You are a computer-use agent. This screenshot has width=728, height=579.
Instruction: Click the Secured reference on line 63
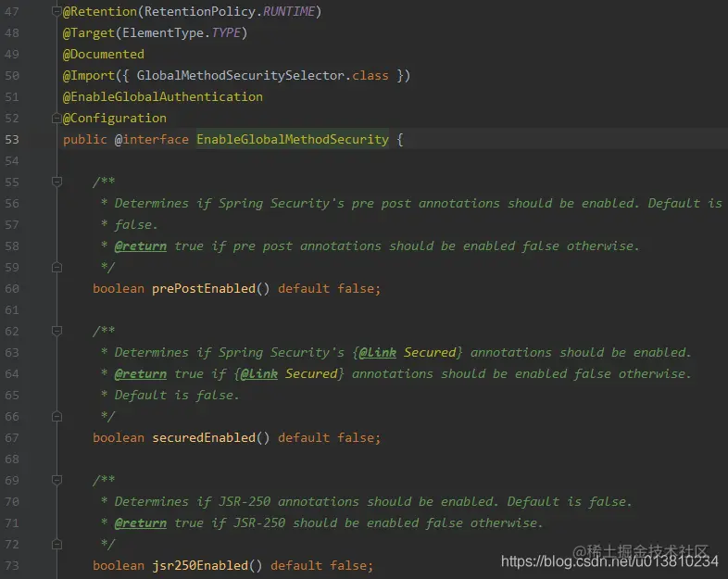pyautogui.click(x=430, y=352)
